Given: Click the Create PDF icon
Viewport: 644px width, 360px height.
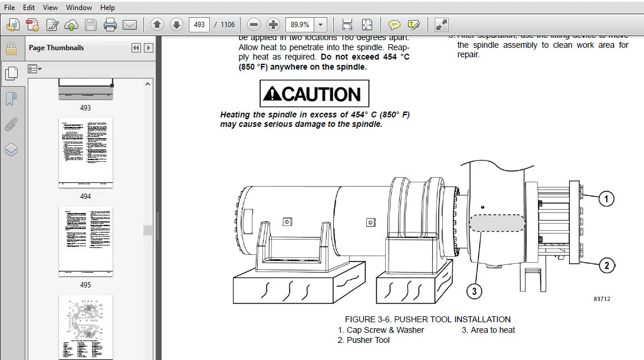Looking at the screenshot, I should coord(32,25).
